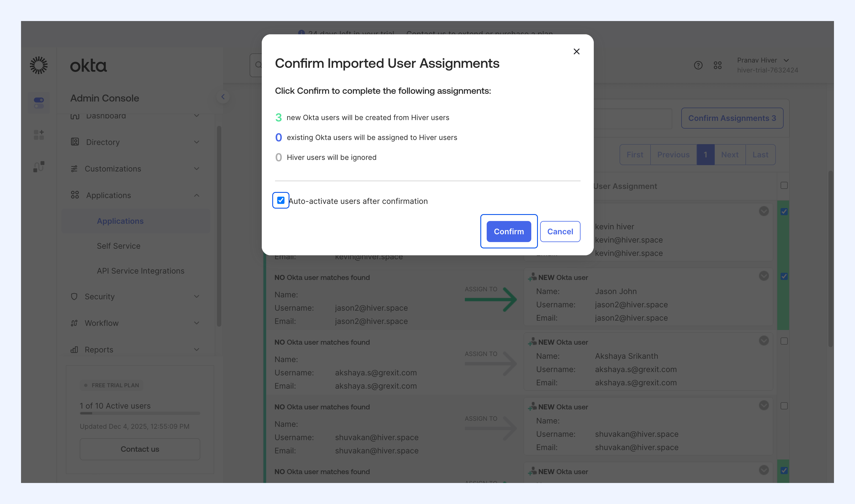Image resolution: width=855 pixels, height=504 pixels.
Task: Check the checkbox for Akshaya Srikanth row
Action: pos(784,341)
